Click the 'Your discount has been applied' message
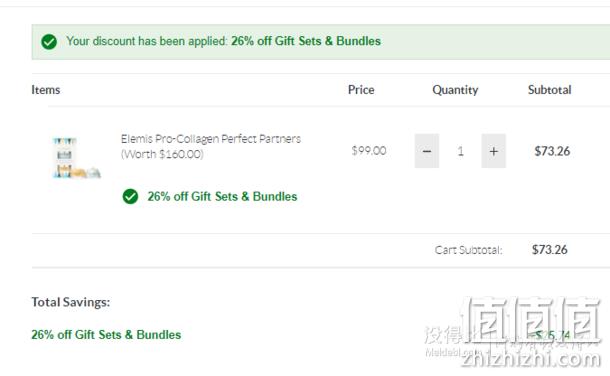Image resolution: width=610 pixels, height=376 pixels. click(147, 41)
